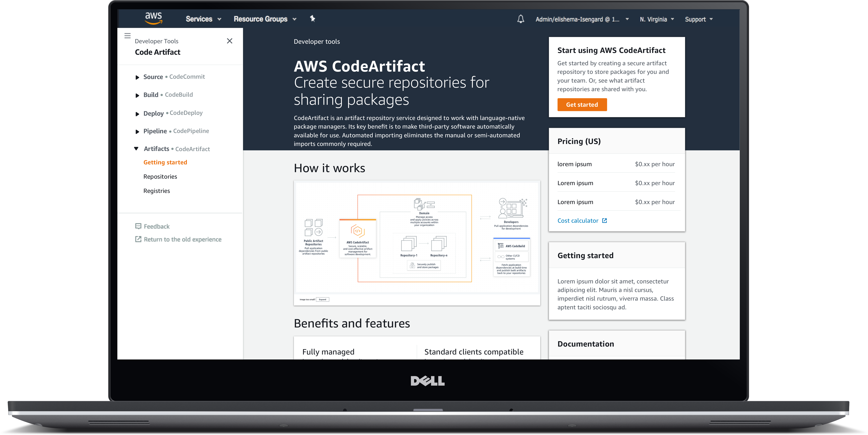The height and width of the screenshot is (435, 868).
Task: Open the Admin account dropdown
Action: point(582,19)
